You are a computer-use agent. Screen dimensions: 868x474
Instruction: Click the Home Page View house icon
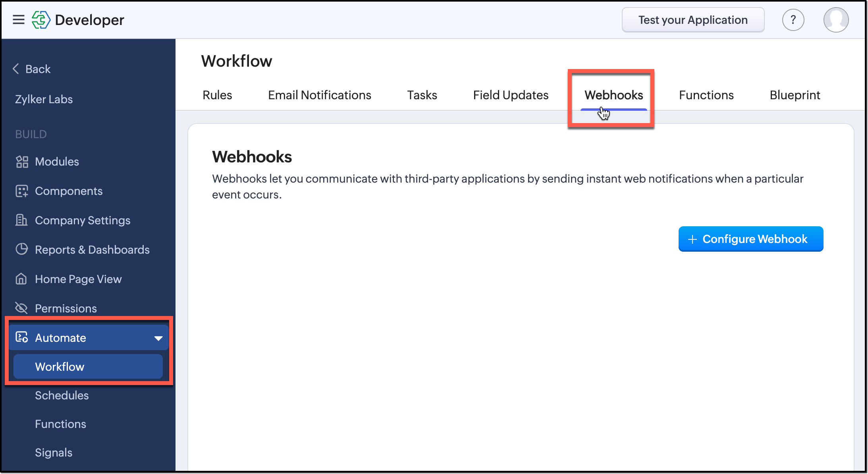(x=21, y=279)
